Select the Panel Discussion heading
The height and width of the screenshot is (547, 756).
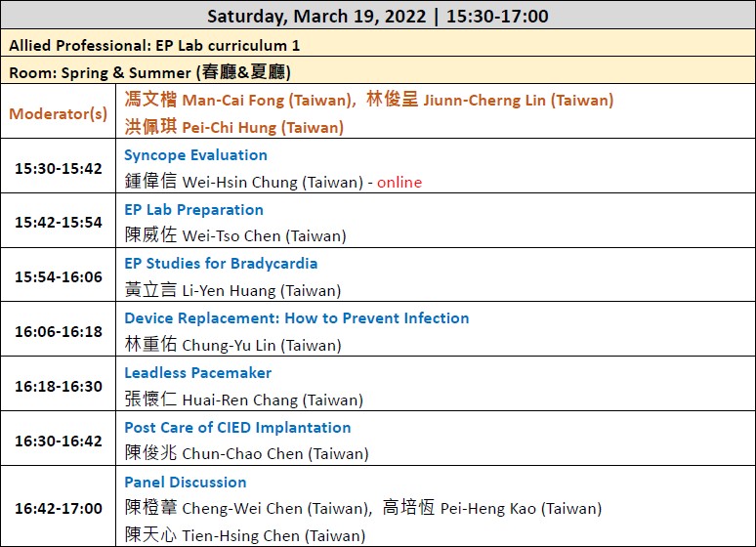pyautogui.click(x=186, y=483)
